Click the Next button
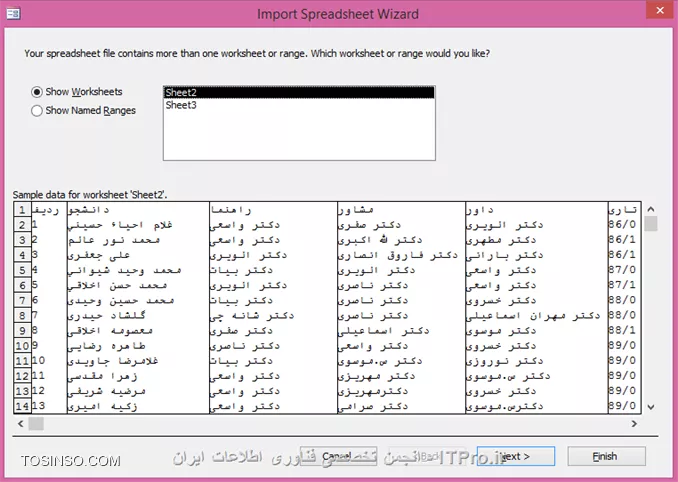The height and width of the screenshot is (482, 678). coord(516,456)
